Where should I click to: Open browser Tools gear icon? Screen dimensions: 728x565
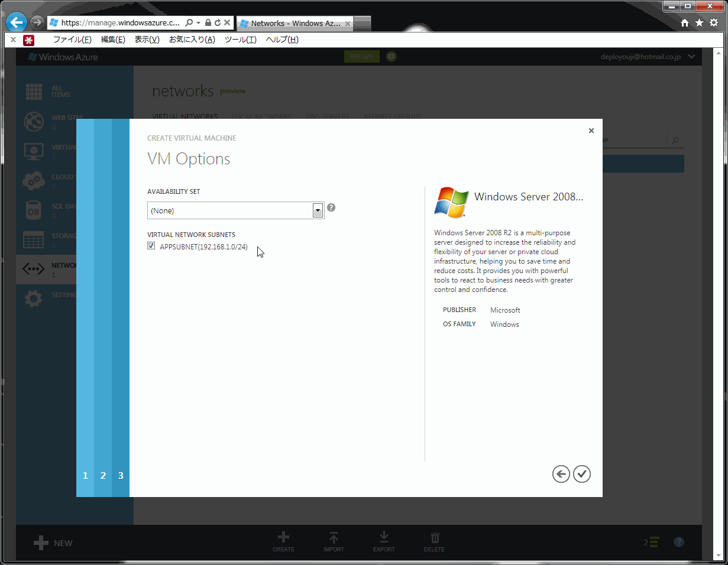pyautogui.click(x=714, y=22)
